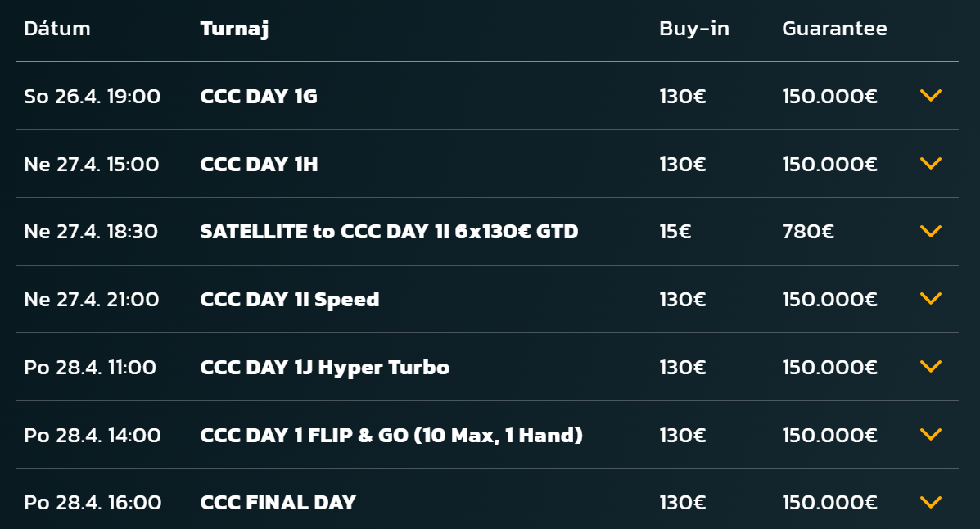Open the CCC DAY 1I Speed tournament
Viewport: 980px width, 529px height.
(290, 300)
